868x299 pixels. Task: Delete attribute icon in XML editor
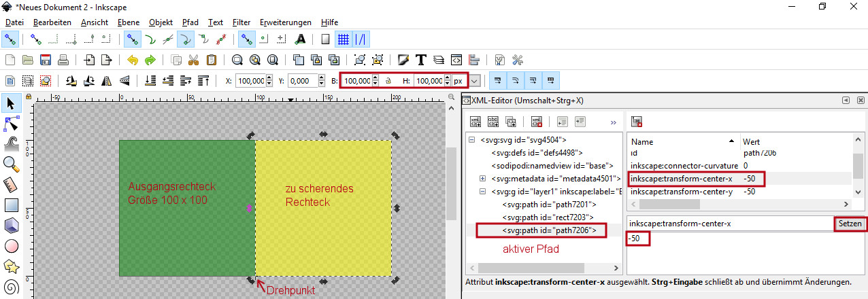click(637, 122)
